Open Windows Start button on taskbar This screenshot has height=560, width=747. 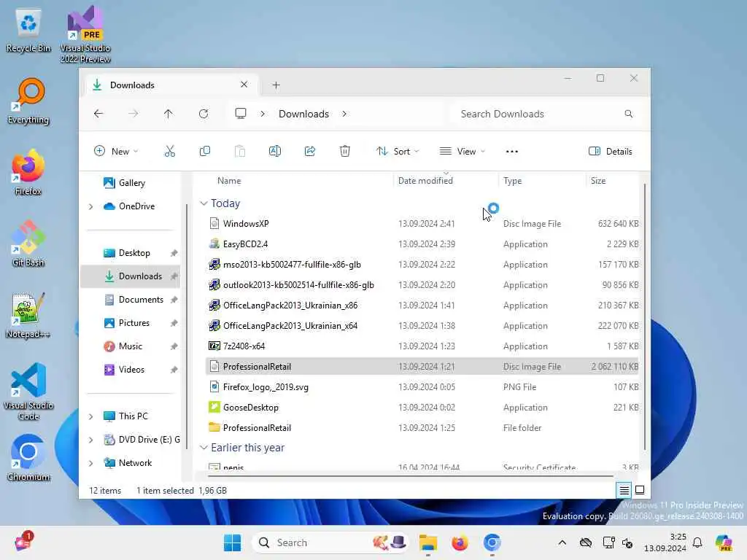pyautogui.click(x=233, y=542)
